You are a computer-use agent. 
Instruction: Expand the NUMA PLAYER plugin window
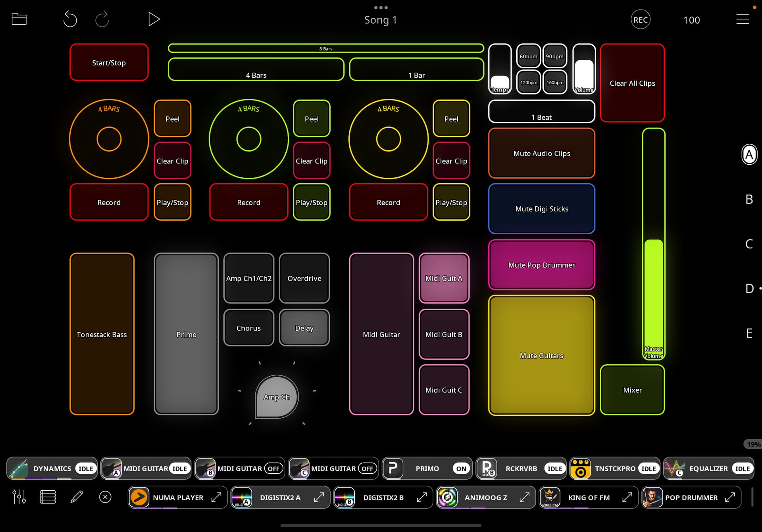pos(216,497)
